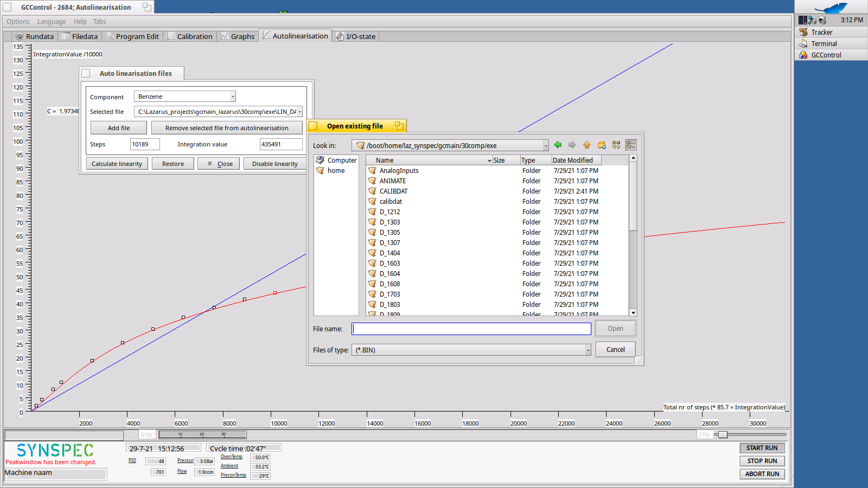Click the run time progress bar scale
The width and height of the screenshot is (868, 488).
202,434
